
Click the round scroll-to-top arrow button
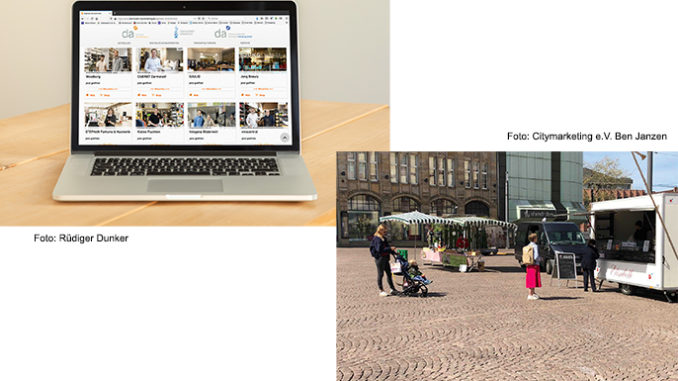coord(285,138)
